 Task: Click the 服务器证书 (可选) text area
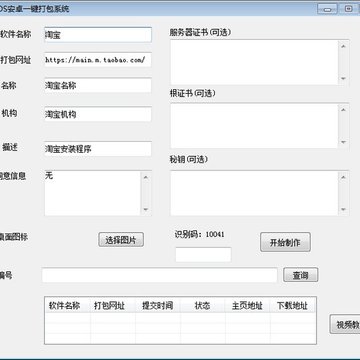pyautogui.click(x=260, y=62)
